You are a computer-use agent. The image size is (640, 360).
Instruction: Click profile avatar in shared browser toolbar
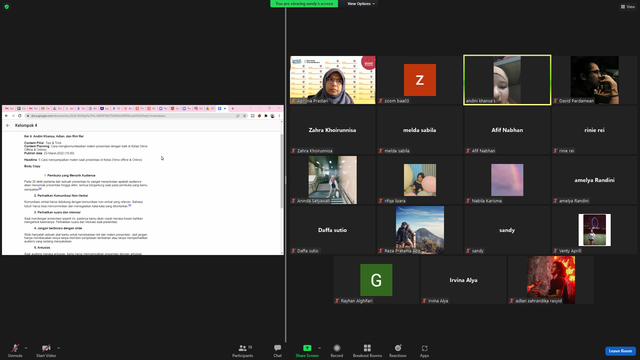pyautogui.click(x=273, y=116)
